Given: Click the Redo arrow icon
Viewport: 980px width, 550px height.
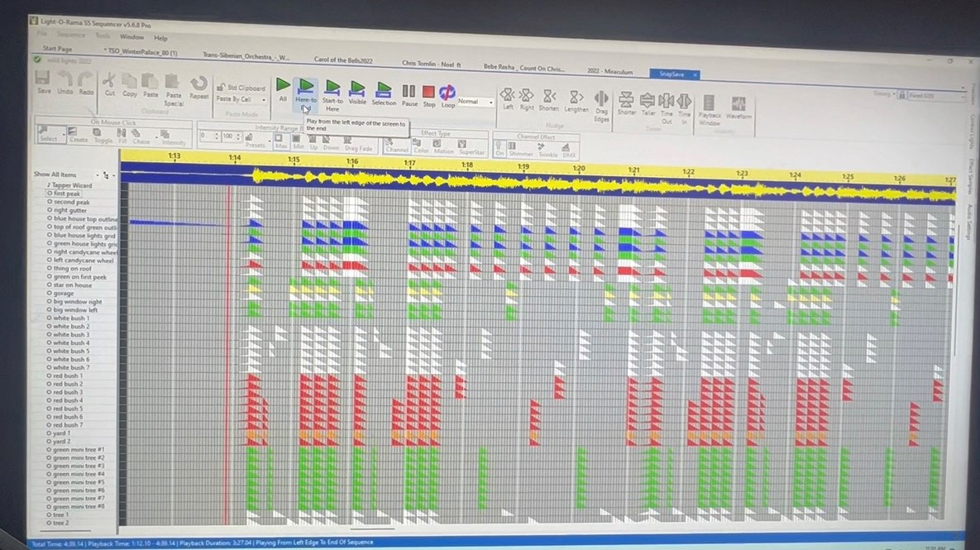Looking at the screenshot, I should point(86,82).
